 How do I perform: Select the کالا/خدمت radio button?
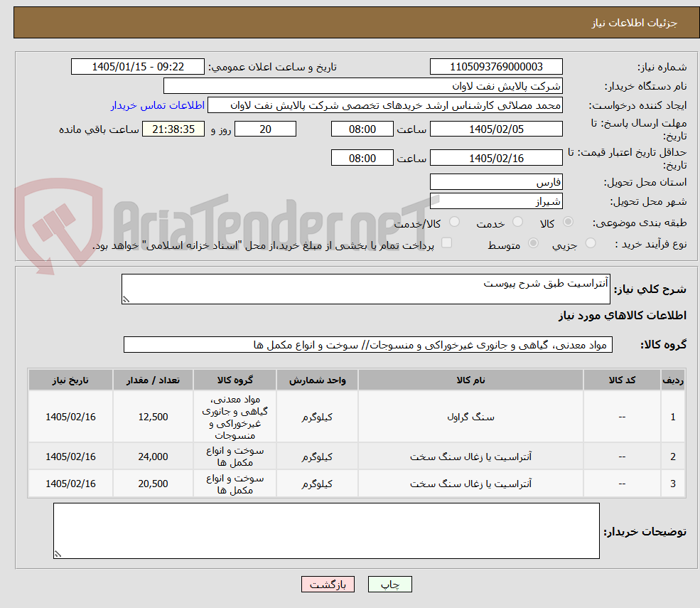point(454,222)
